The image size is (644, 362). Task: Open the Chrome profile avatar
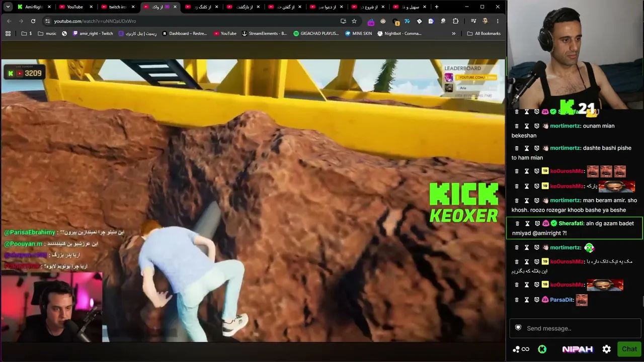pyautogui.click(x=485, y=21)
